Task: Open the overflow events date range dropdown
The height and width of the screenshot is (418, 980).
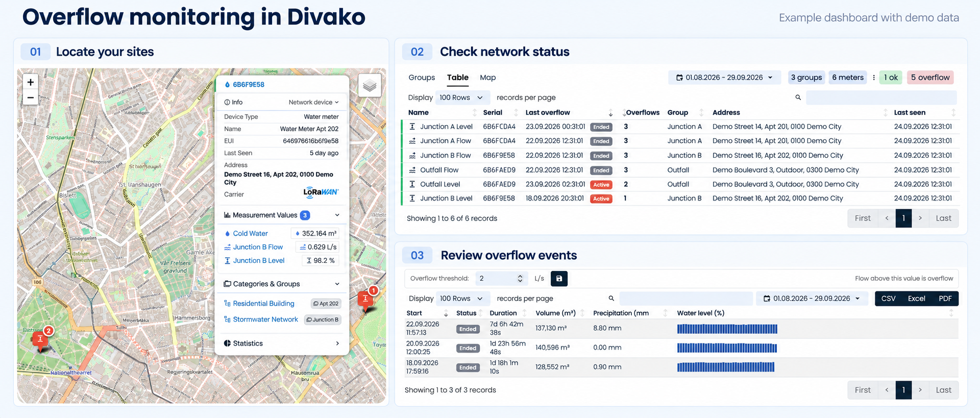Action: [x=812, y=299]
